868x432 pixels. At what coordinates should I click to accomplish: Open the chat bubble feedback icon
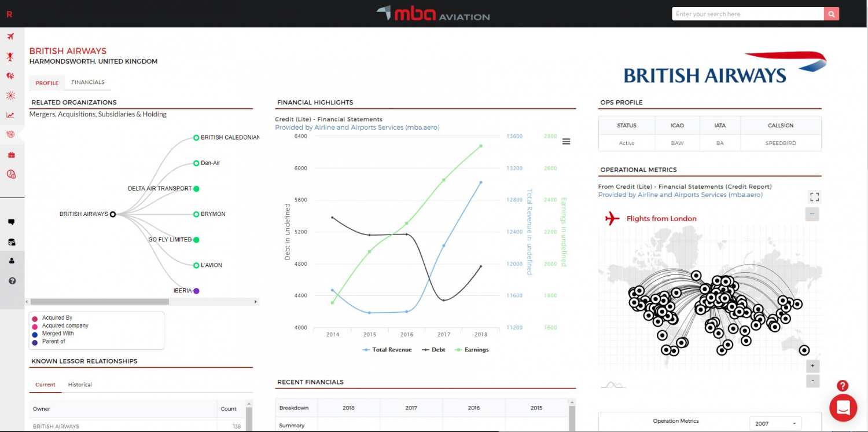coord(10,221)
